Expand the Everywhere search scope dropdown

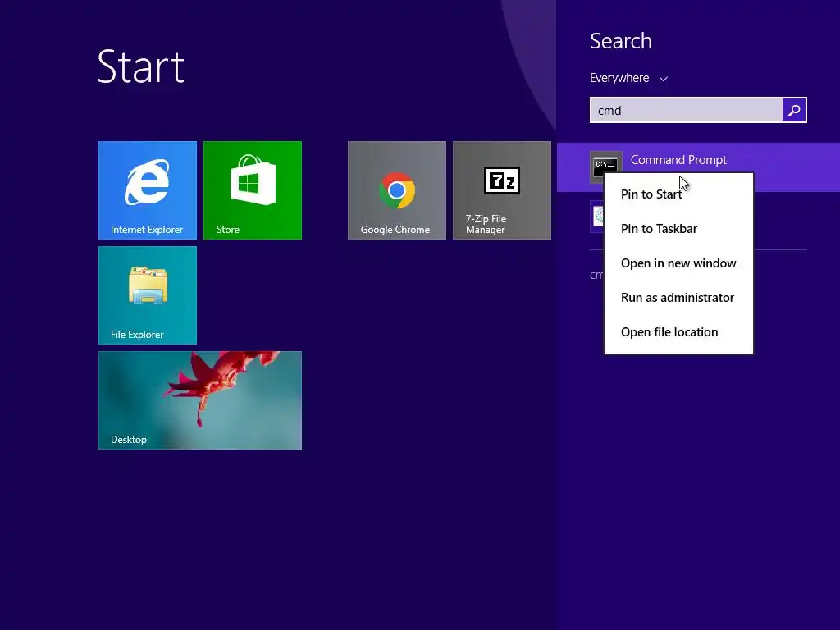[628, 78]
